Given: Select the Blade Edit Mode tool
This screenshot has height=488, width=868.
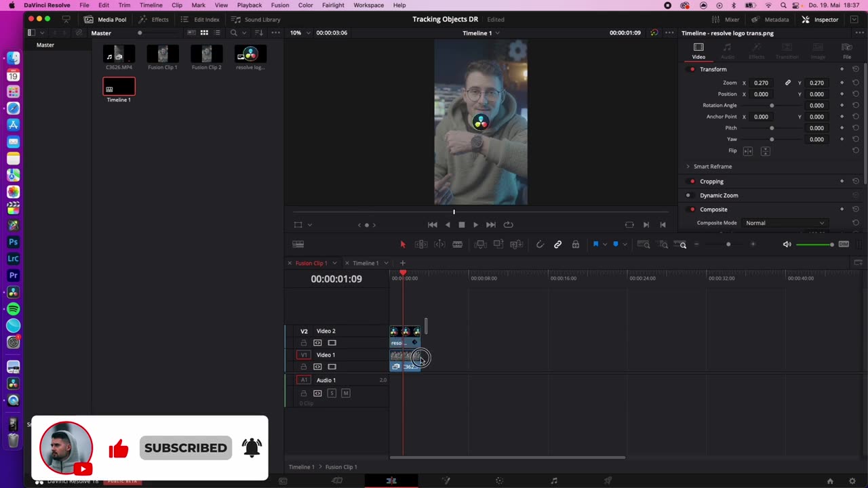Looking at the screenshot, I should tap(458, 245).
